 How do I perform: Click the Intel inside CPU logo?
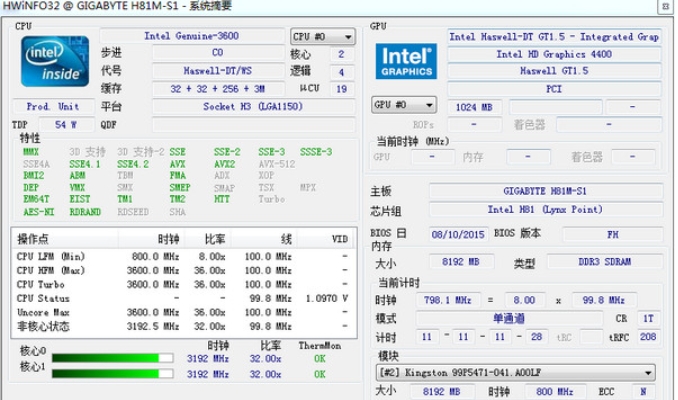pos(55,61)
